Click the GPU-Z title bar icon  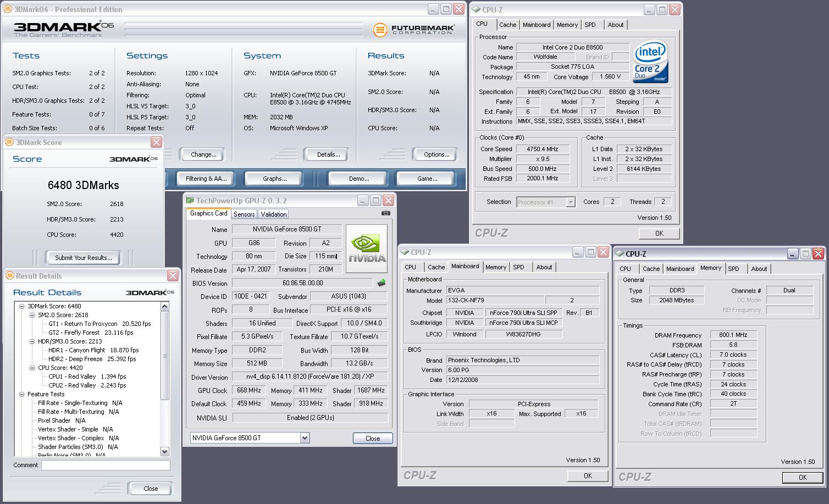190,201
